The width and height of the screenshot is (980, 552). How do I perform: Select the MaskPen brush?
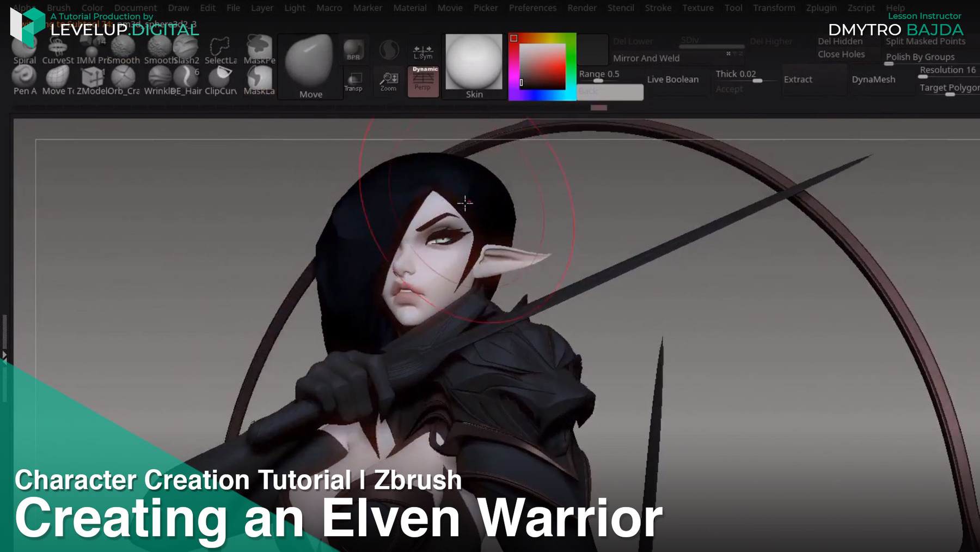tap(259, 50)
